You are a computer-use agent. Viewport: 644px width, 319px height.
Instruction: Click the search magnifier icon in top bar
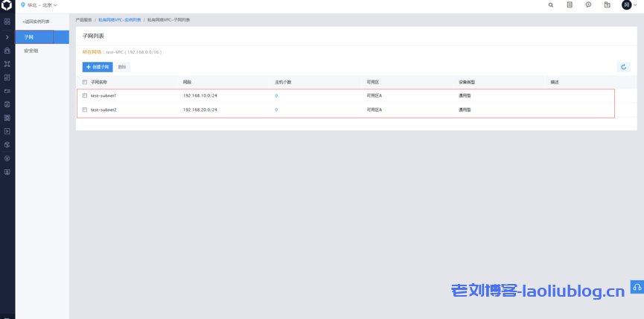(x=551, y=4)
